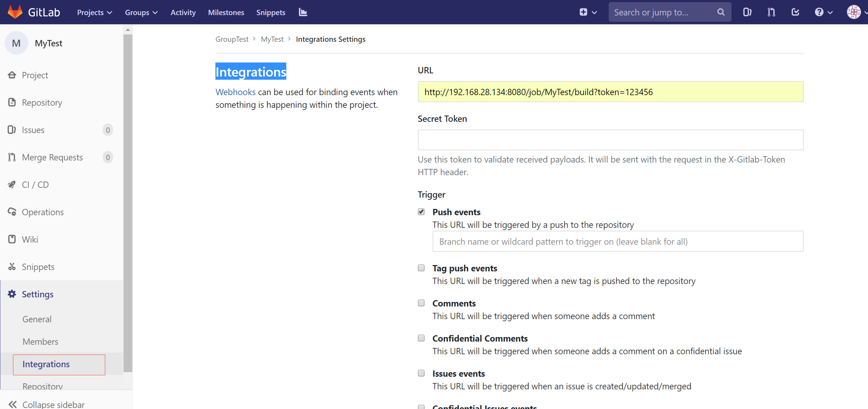
Task: Click the search magnifier icon
Action: 721,12
